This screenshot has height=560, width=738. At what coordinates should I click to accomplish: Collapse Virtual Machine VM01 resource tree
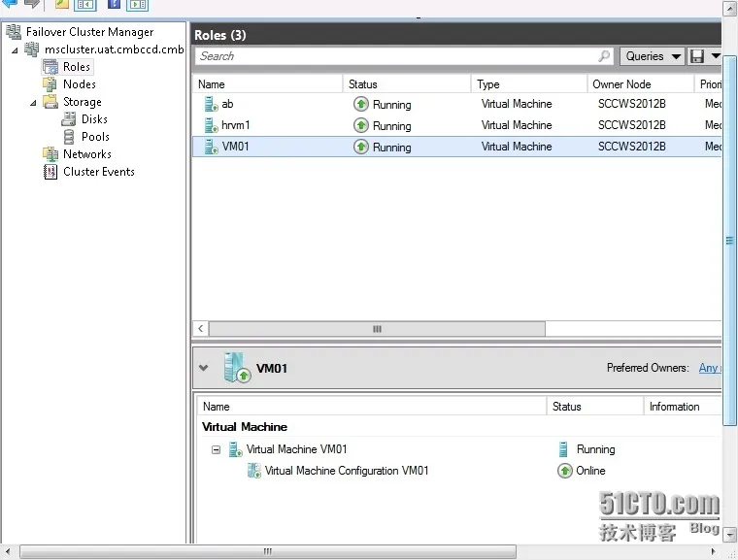coord(216,450)
